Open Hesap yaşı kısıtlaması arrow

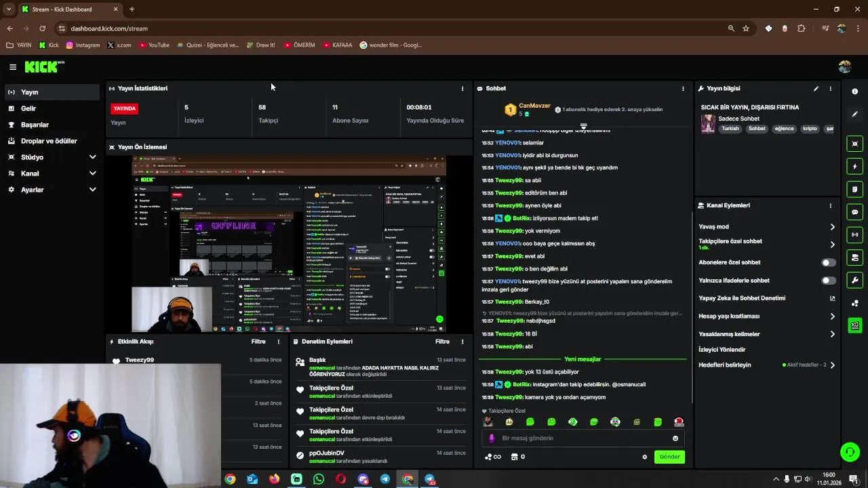832,317
